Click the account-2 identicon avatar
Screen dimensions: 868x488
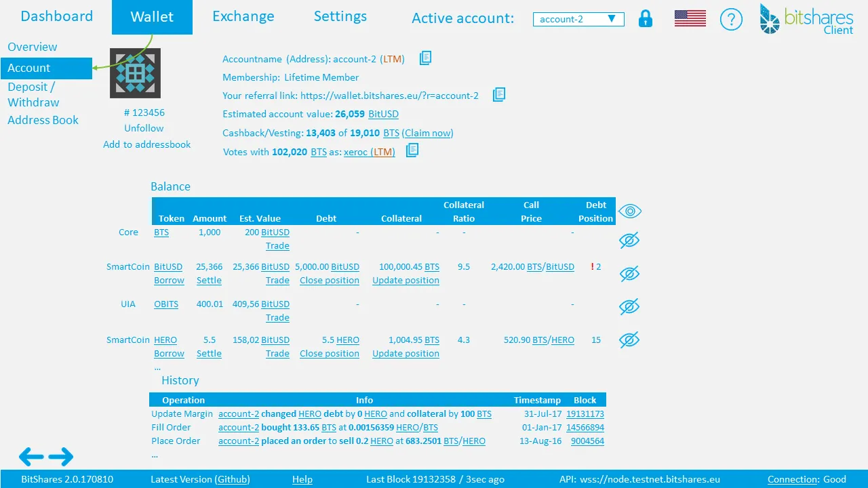pyautogui.click(x=136, y=73)
